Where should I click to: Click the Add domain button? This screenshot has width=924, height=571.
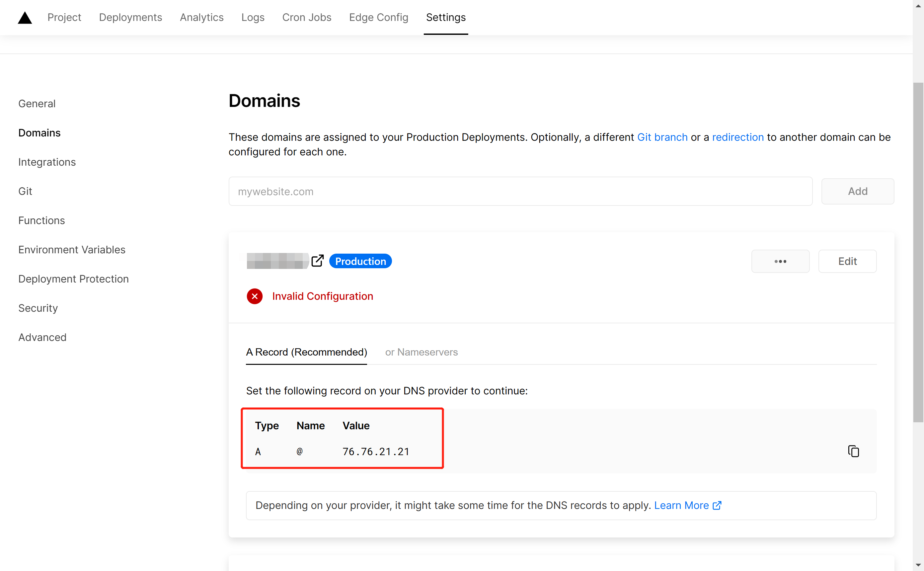[857, 191]
